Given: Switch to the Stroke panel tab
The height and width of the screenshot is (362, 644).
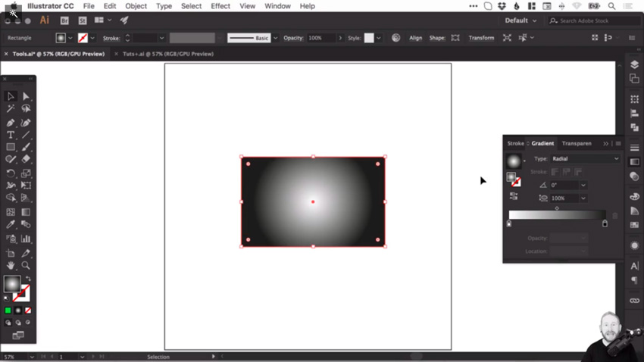Looking at the screenshot, I should 515,143.
